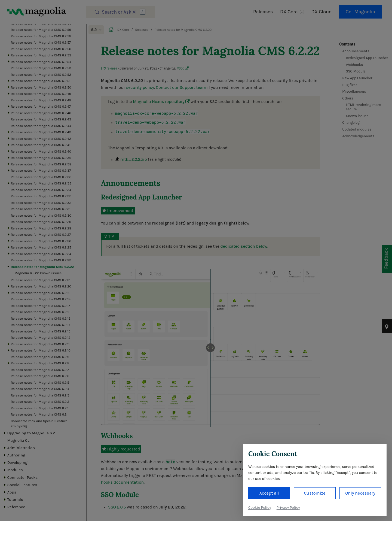Screen dimensions: 392x545
Task: Open the Privacy Policy link
Action: point(288,507)
